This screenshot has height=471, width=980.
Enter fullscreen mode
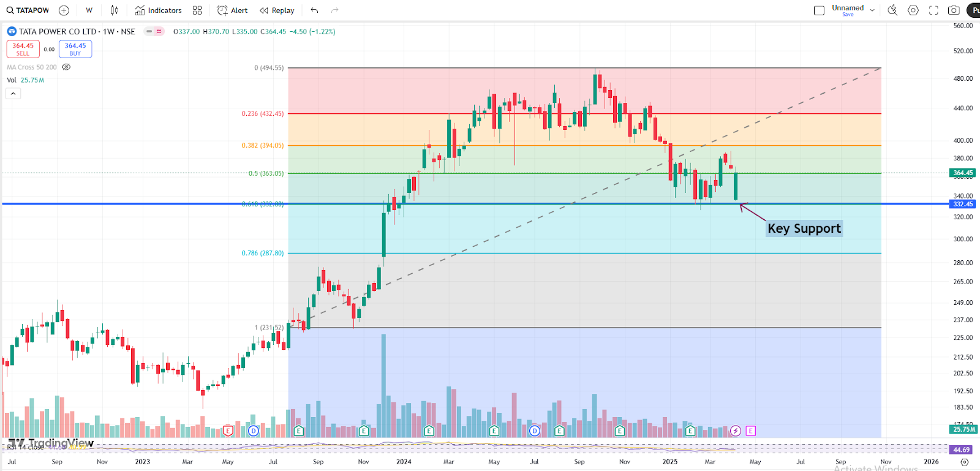pos(933,10)
